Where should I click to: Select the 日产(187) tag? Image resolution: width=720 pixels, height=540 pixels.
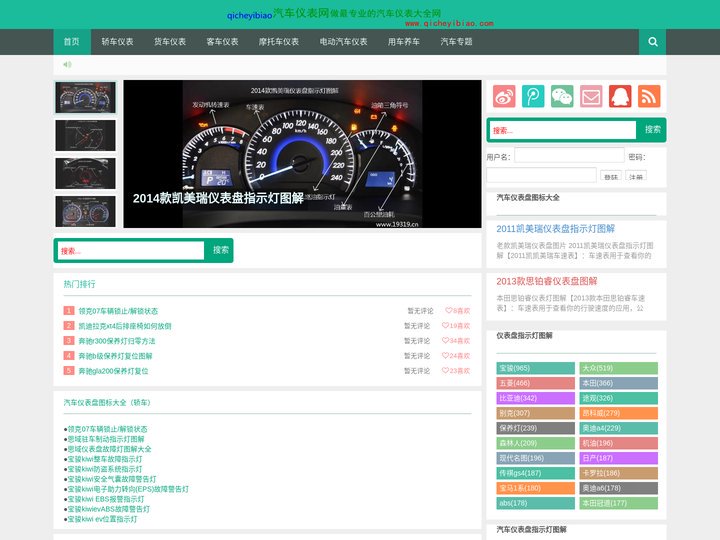[619, 458]
